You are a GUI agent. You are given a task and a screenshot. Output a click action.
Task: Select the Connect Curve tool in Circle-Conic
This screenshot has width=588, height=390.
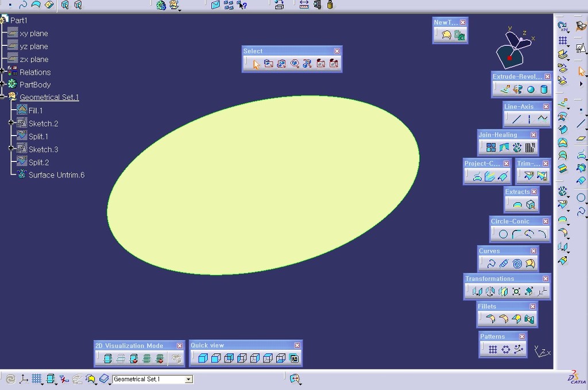click(529, 234)
